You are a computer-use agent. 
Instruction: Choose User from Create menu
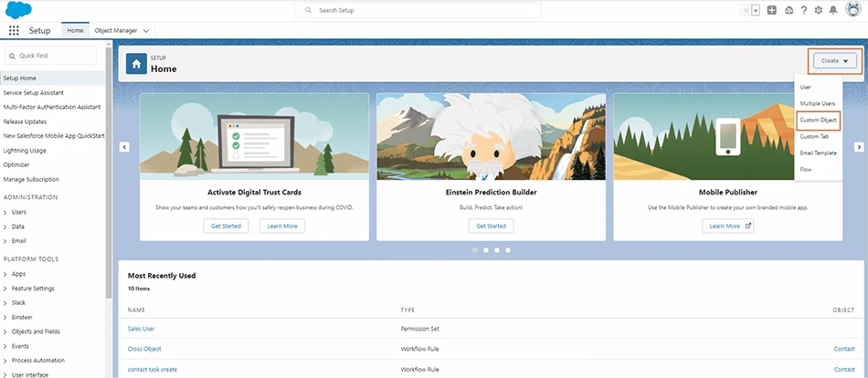806,87
